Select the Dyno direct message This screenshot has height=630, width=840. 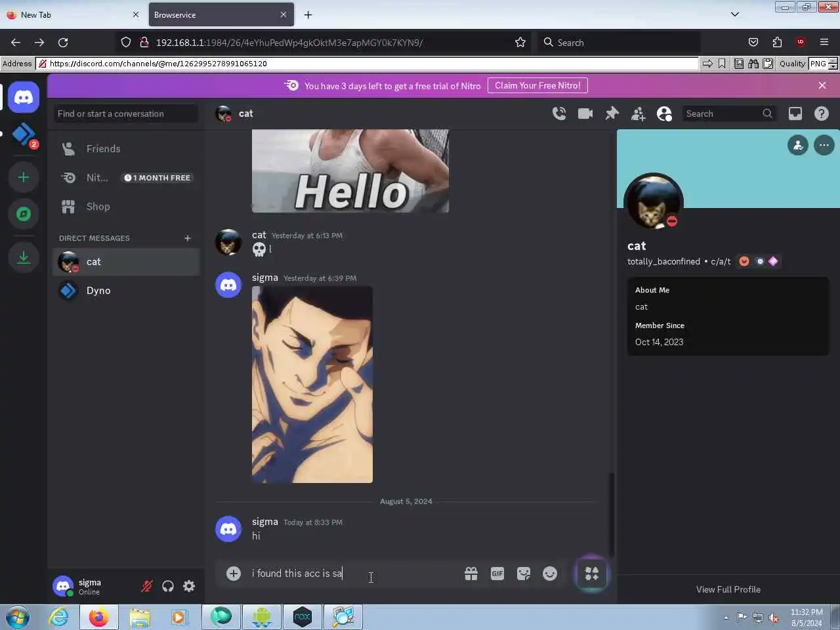(126, 291)
